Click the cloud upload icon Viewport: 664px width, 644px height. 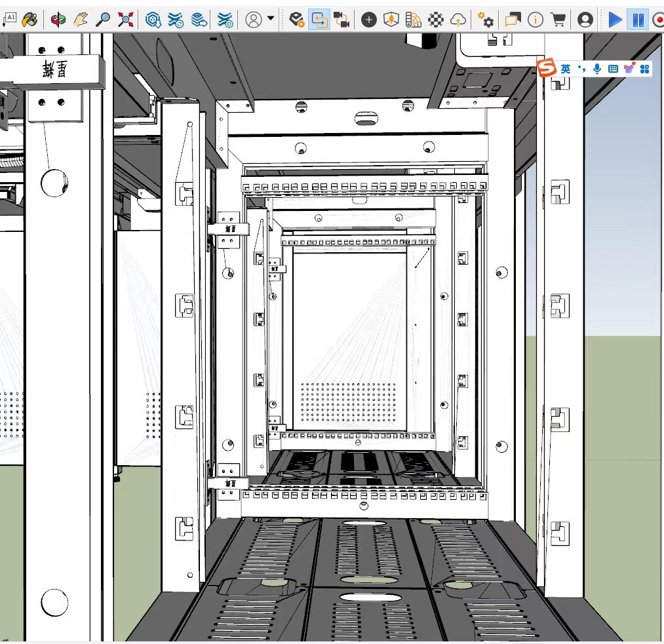(x=458, y=20)
